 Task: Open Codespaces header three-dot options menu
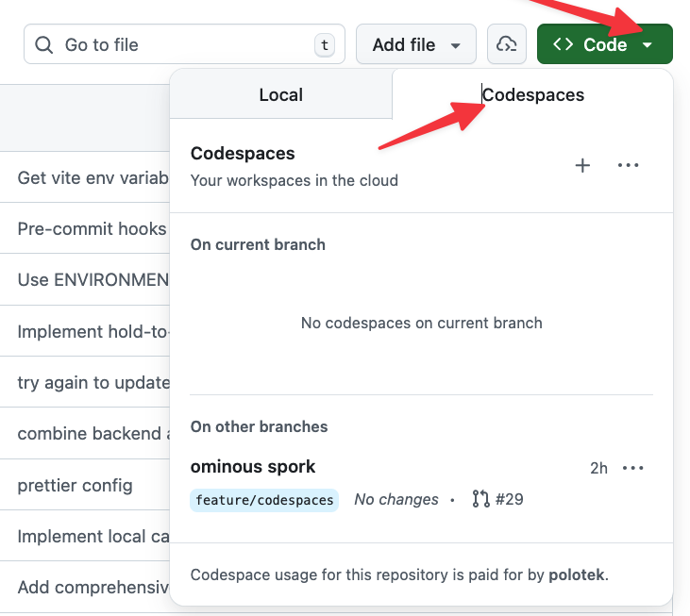click(x=629, y=166)
